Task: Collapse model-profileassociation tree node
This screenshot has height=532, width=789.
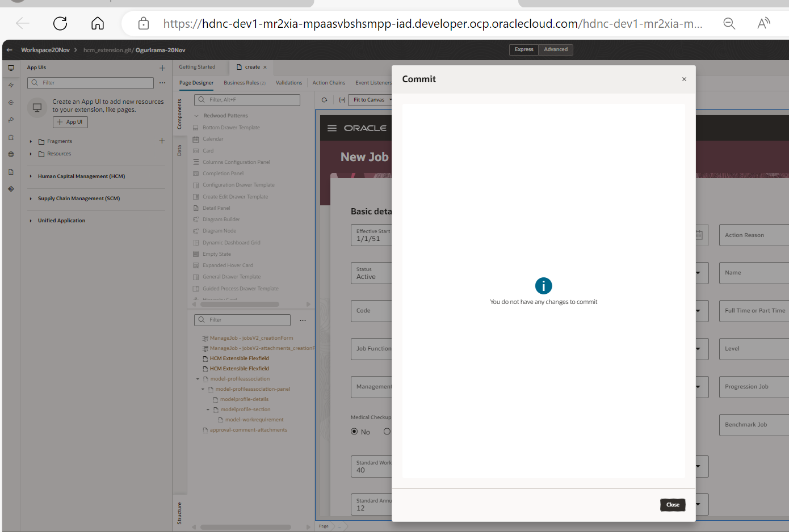Action: (x=198, y=379)
